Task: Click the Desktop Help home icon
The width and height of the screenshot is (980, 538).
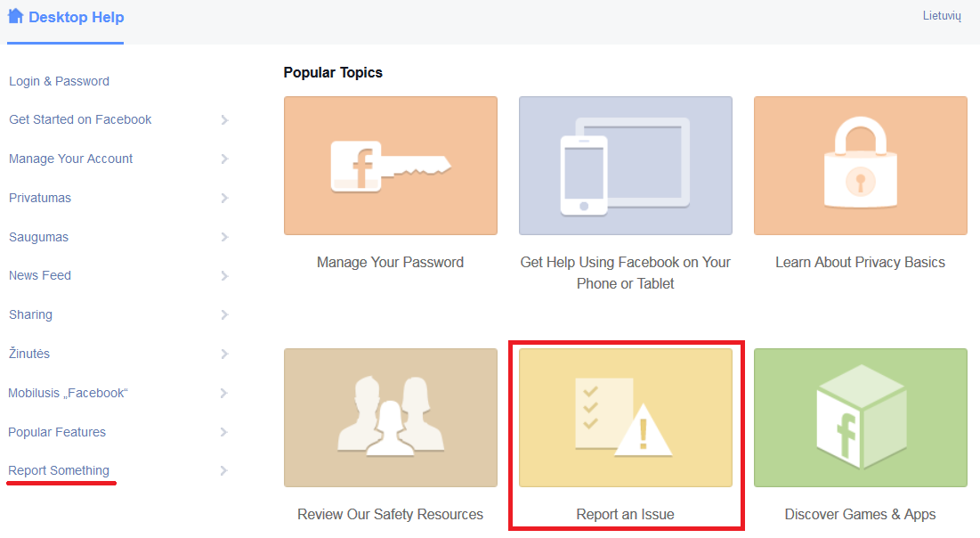Action: (x=15, y=16)
